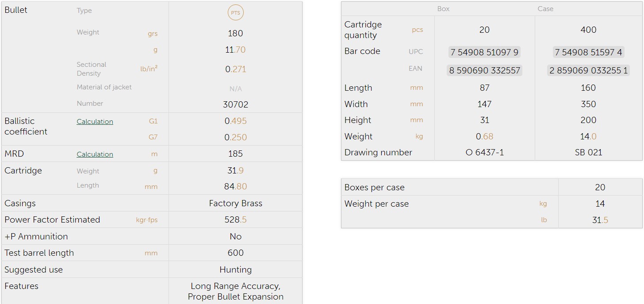Click the Suggested use value Hunting
The width and height of the screenshot is (644, 304).
click(x=235, y=270)
